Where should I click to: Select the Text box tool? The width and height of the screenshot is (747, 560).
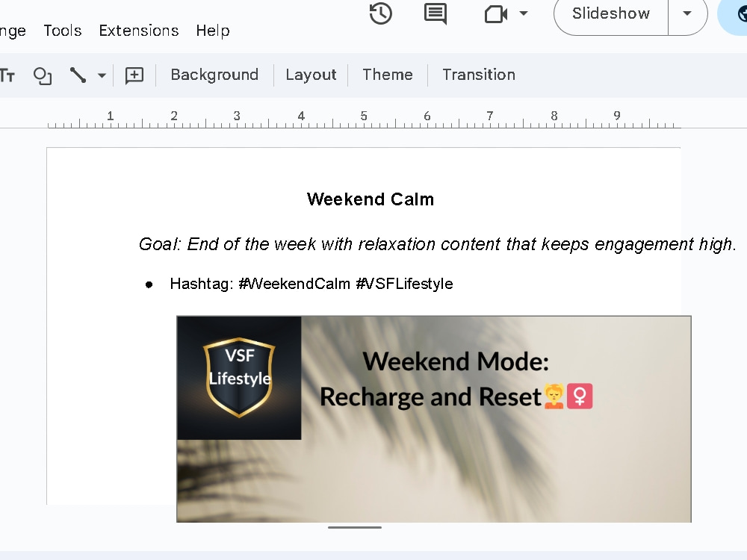point(7,75)
